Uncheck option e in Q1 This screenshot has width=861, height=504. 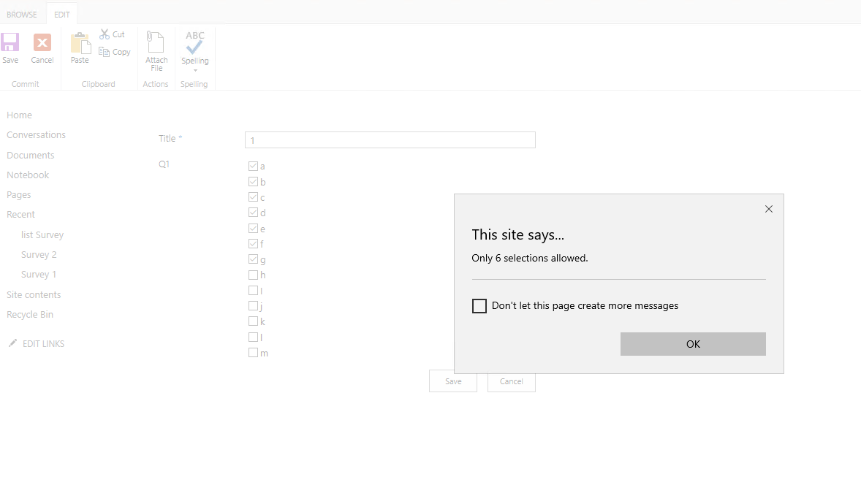click(x=253, y=228)
